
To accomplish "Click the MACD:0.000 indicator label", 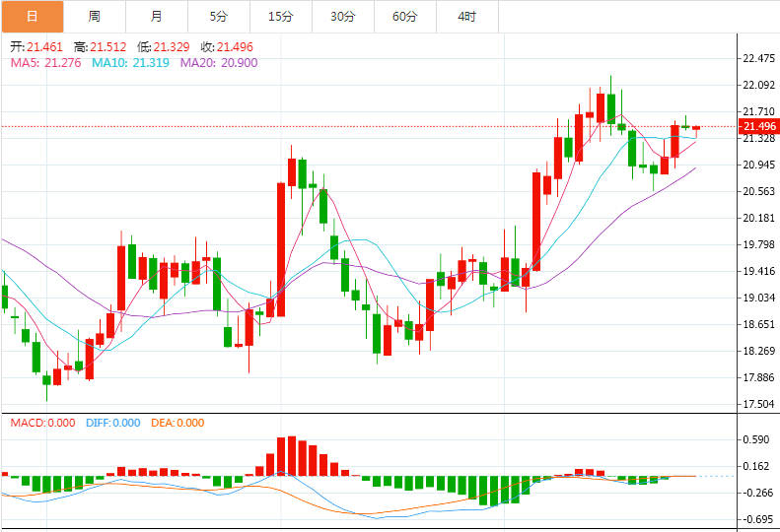I will (43, 423).
